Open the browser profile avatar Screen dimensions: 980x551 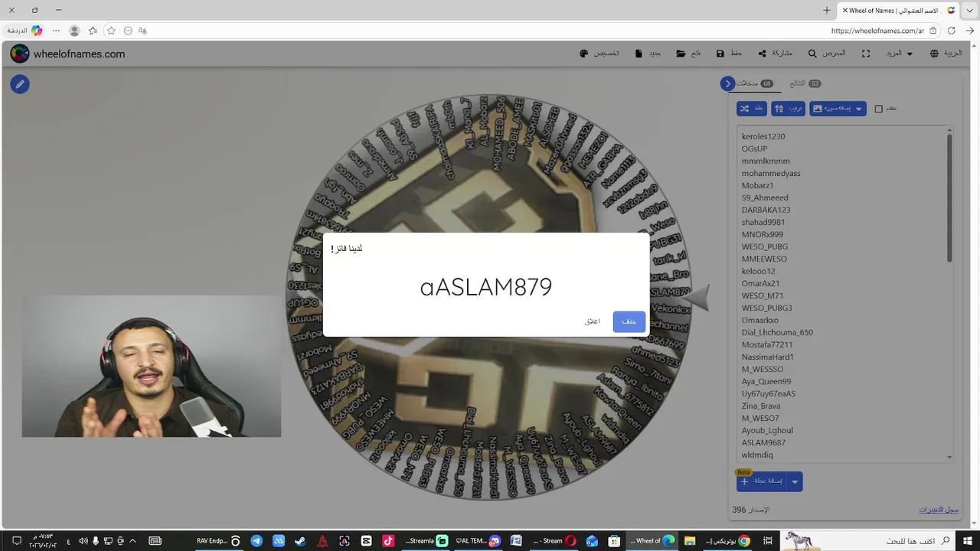point(74,31)
